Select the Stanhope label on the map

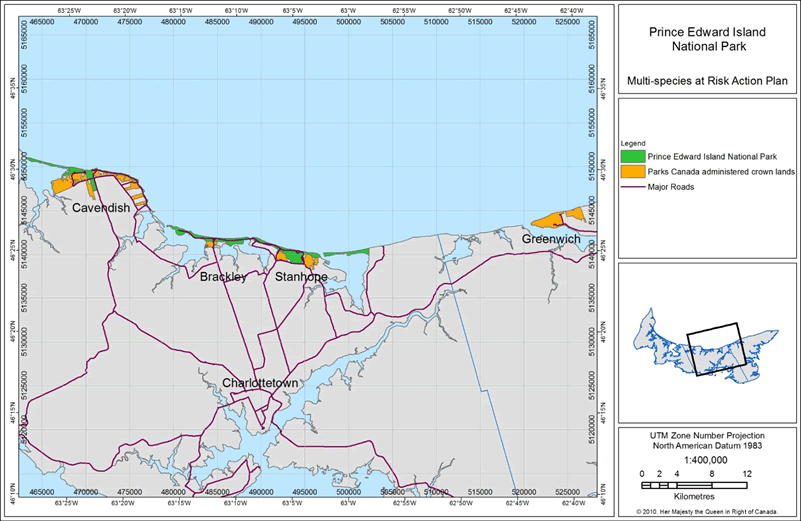click(301, 276)
